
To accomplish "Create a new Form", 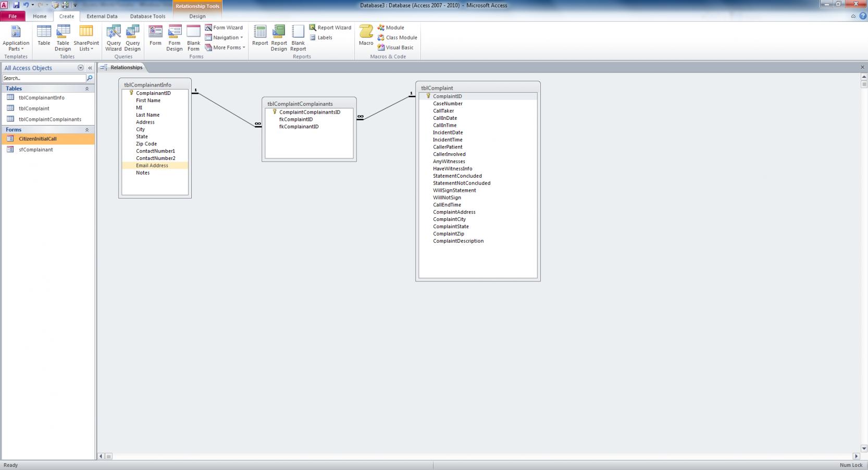I will click(155, 35).
